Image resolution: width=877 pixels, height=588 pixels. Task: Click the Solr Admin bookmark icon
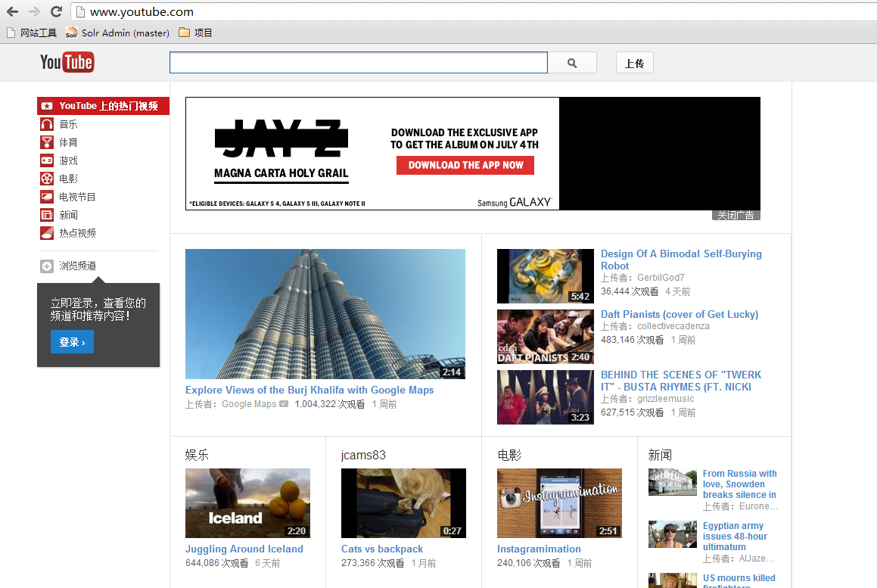point(72,33)
